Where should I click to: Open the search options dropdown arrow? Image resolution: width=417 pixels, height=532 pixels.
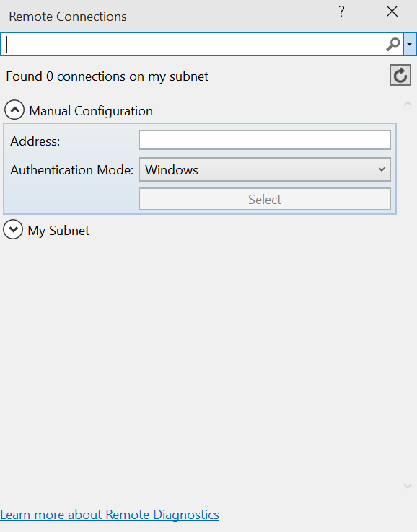tap(410, 44)
